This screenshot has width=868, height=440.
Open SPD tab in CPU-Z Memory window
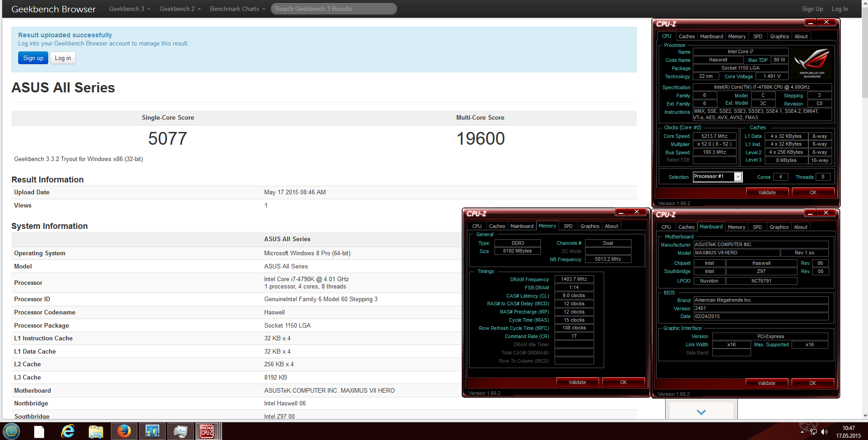(x=568, y=226)
